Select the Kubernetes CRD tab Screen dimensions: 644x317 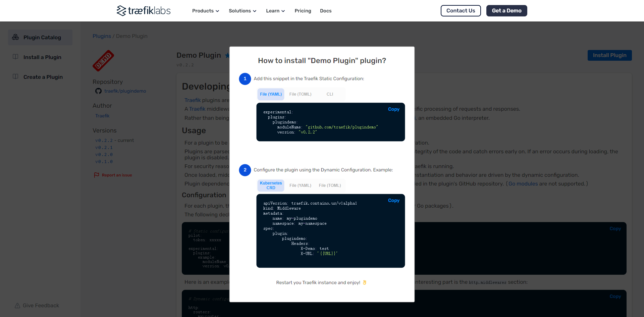coord(271,186)
